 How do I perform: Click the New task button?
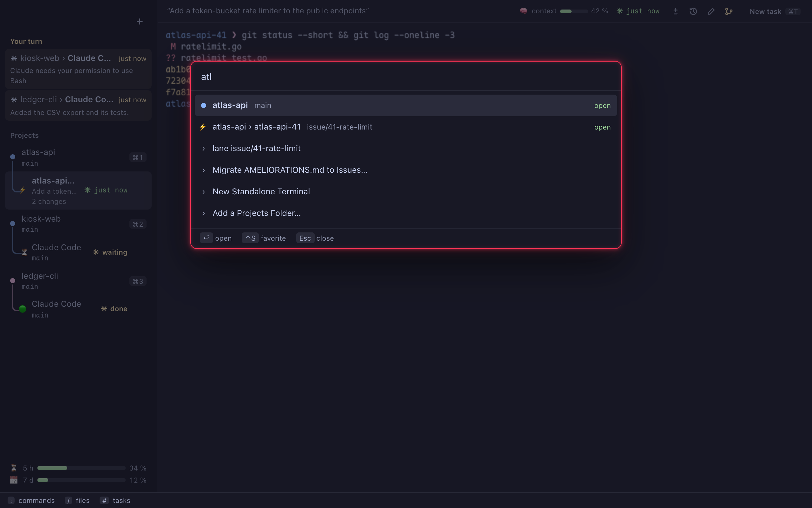tap(775, 11)
